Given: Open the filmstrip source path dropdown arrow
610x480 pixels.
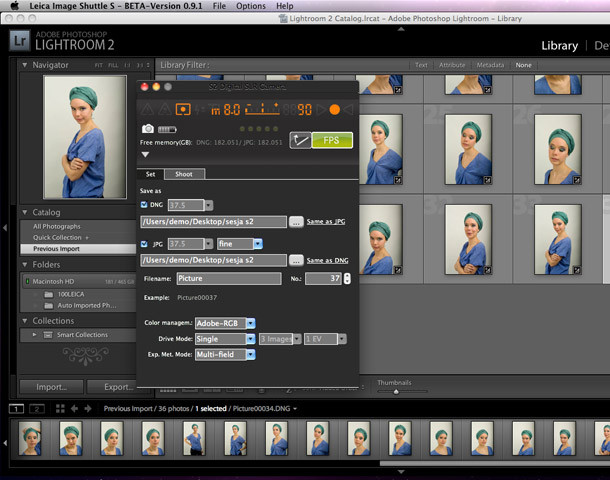Looking at the screenshot, I should pyautogui.click(x=295, y=409).
